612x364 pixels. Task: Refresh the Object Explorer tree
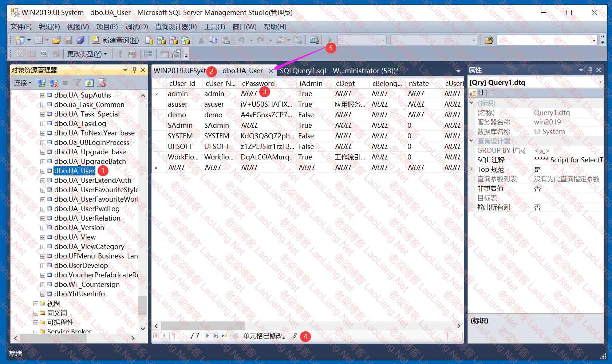pos(89,83)
